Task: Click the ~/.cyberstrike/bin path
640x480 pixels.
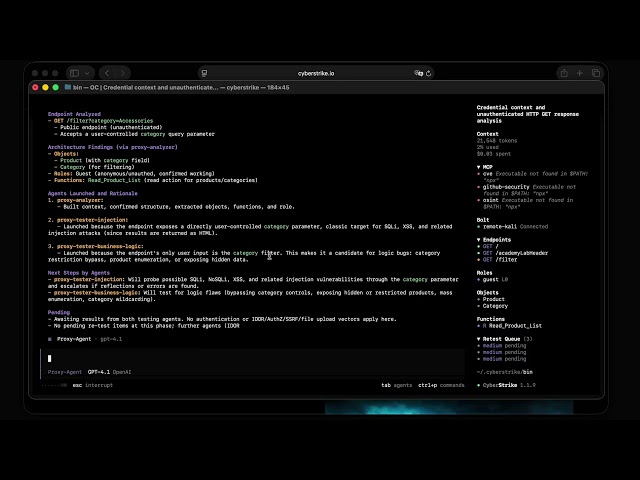Action: [504, 372]
